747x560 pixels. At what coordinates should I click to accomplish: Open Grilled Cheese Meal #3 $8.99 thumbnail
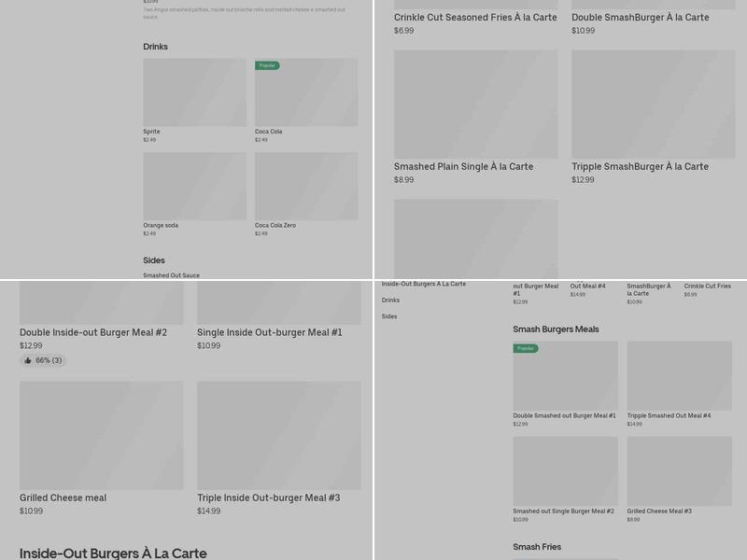(x=680, y=471)
